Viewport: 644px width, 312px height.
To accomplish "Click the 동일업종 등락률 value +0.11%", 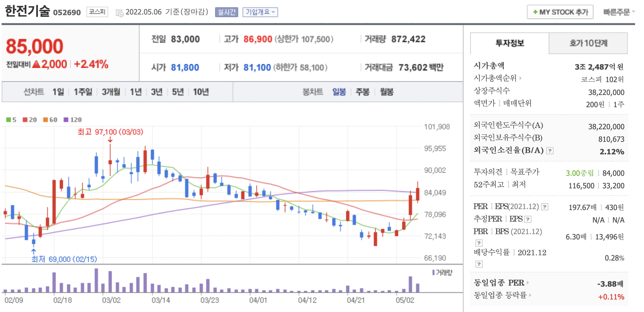I will [x=611, y=297].
